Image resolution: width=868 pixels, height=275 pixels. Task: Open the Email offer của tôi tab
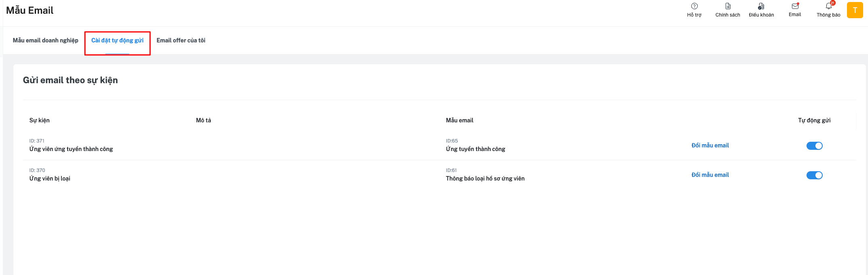[x=181, y=40]
